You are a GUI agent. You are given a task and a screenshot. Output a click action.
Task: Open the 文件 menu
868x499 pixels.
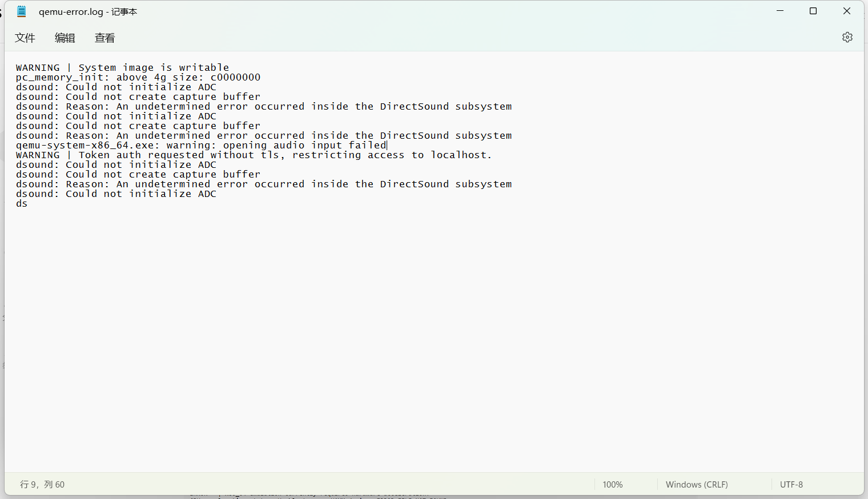tap(25, 38)
